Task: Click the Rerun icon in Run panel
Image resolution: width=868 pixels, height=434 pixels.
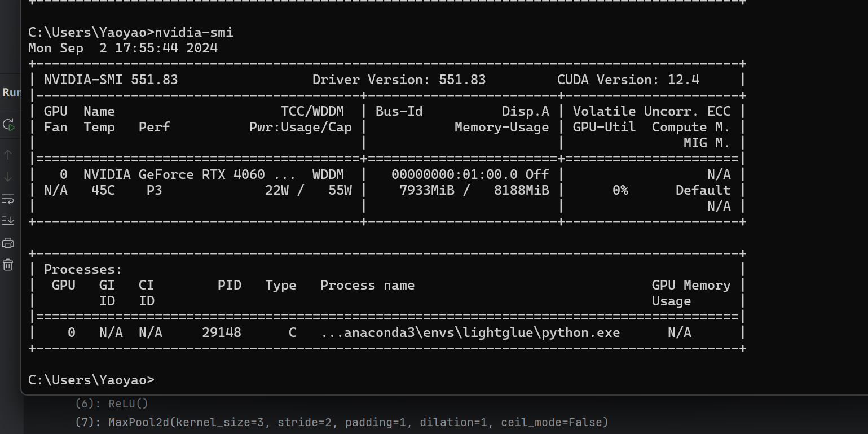Action: tap(8, 125)
